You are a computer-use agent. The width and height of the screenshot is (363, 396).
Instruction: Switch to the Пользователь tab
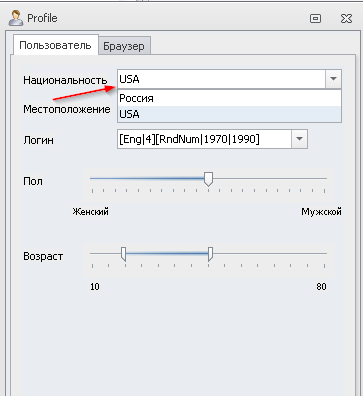click(x=55, y=45)
